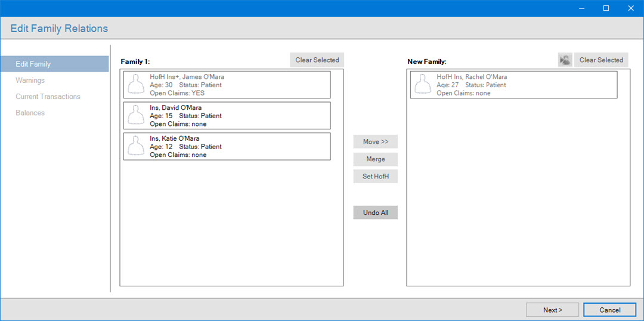Click the Move >> button
Image resolution: width=644 pixels, height=321 pixels.
[x=375, y=142]
